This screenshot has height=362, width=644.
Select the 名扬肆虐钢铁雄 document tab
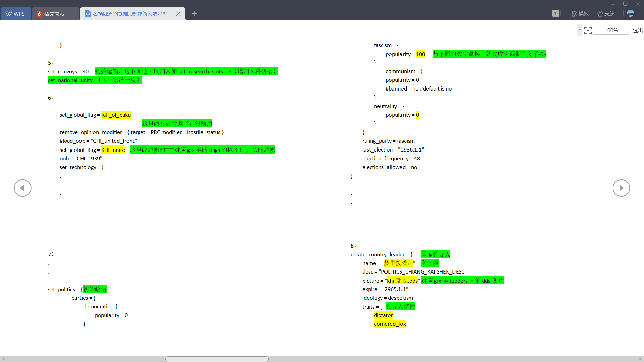(130, 14)
